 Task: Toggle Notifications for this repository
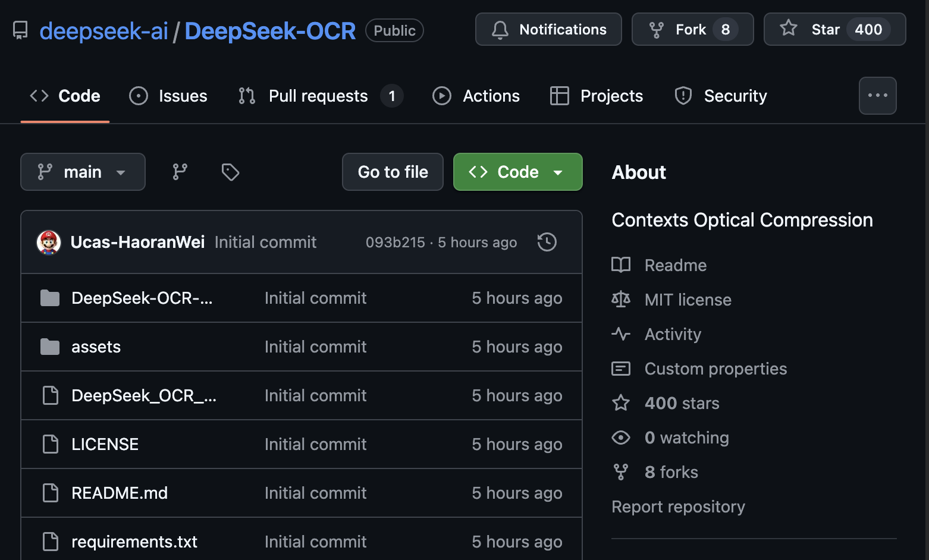click(548, 29)
